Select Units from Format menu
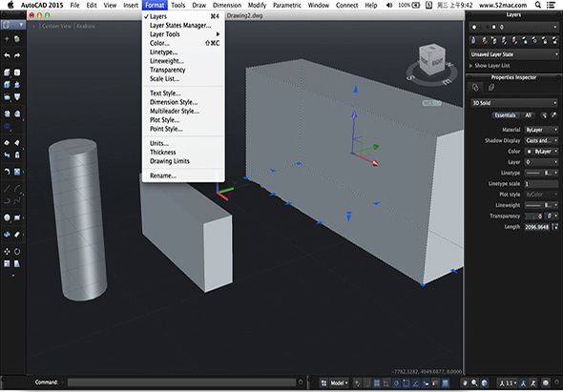The height and width of the screenshot is (392, 563). [x=183, y=143]
